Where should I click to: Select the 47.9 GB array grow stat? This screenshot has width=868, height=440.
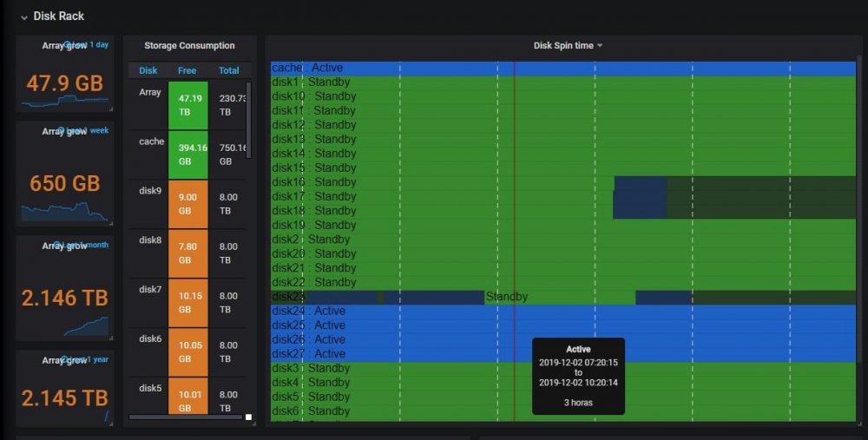pyautogui.click(x=65, y=83)
